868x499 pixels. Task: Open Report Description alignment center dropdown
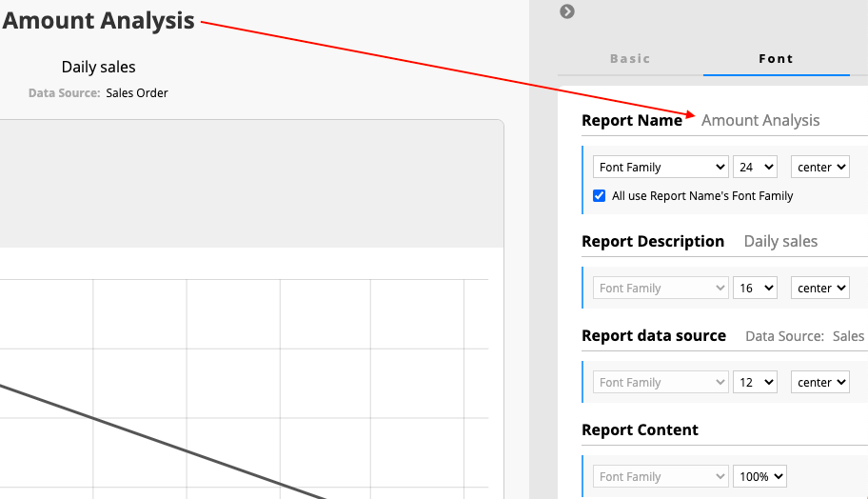820,288
